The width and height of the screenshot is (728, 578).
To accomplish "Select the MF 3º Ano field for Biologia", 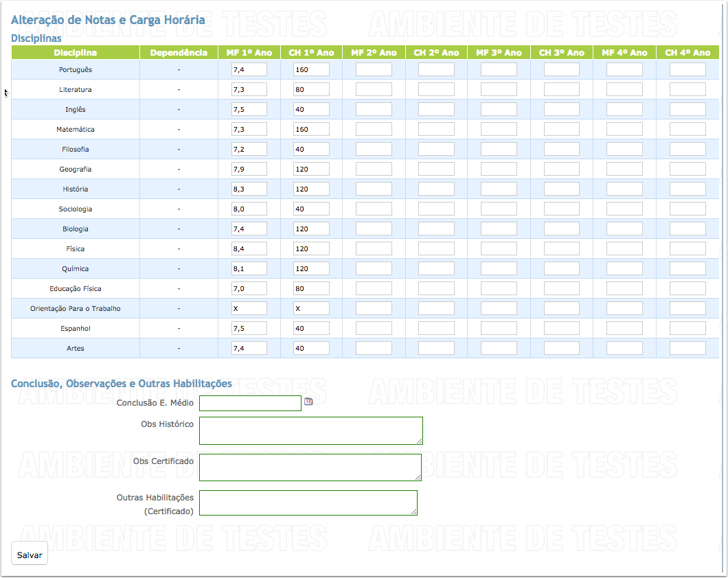I will pyautogui.click(x=499, y=229).
